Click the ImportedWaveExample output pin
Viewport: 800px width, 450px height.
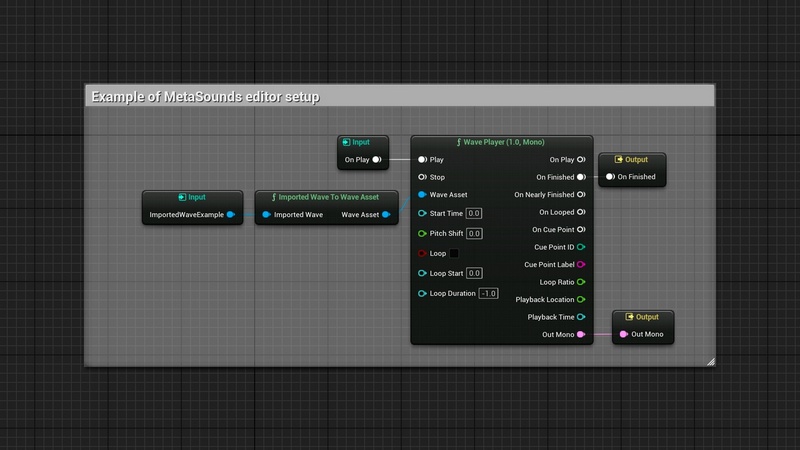[x=231, y=214]
